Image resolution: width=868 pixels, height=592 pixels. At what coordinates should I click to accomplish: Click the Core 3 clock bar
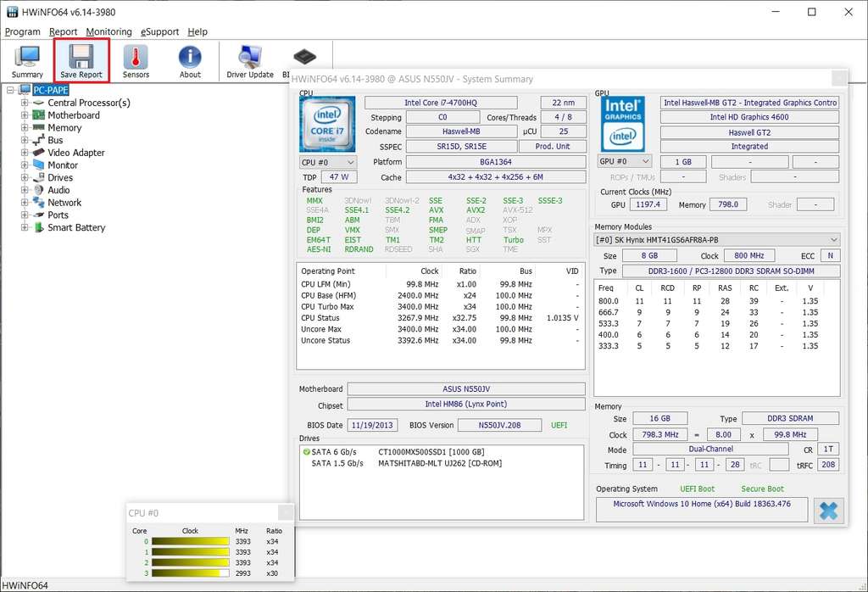pos(191,573)
